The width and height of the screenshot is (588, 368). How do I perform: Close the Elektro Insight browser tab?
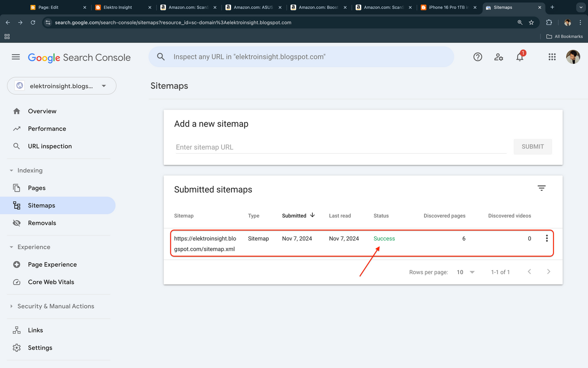[x=150, y=7]
